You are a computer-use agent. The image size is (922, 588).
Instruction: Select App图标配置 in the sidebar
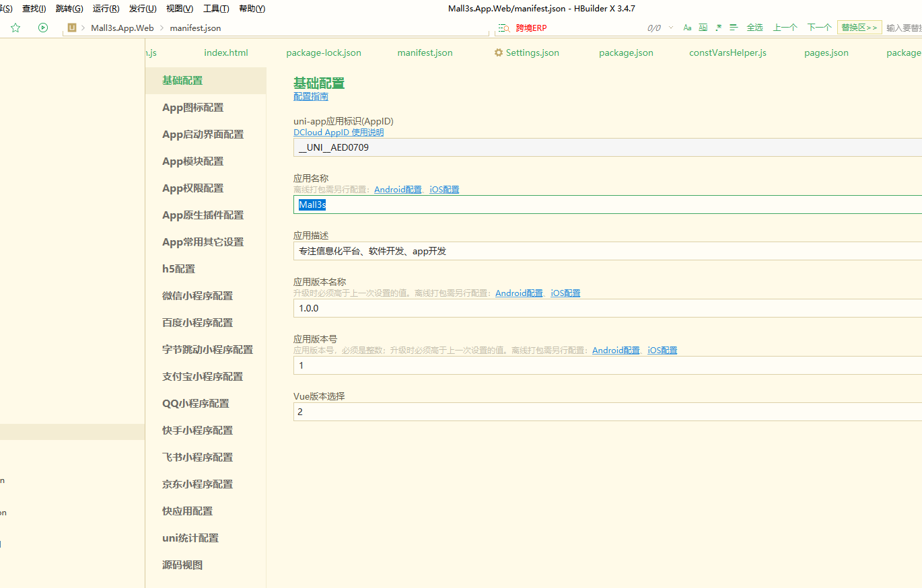tap(206, 107)
